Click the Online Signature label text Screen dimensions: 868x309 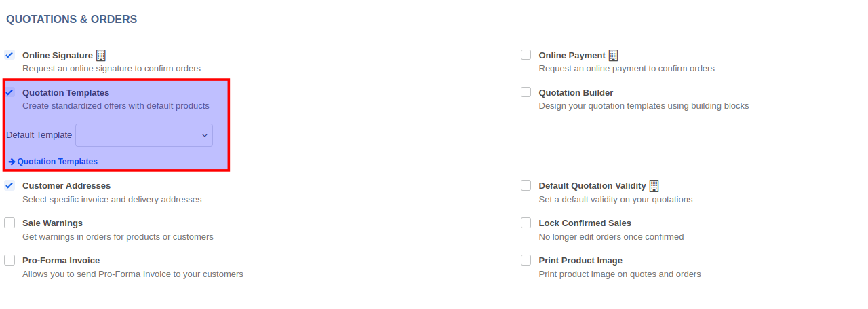coord(58,56)
